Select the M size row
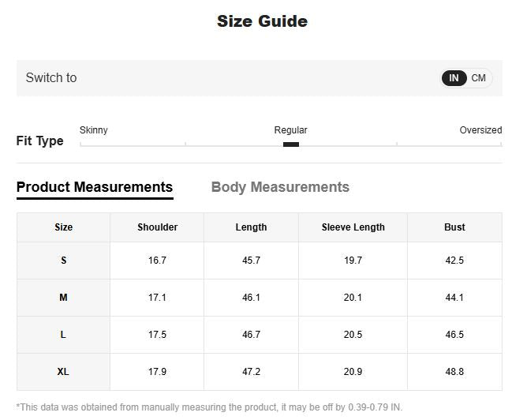527x420 pixels. point(260,298)
